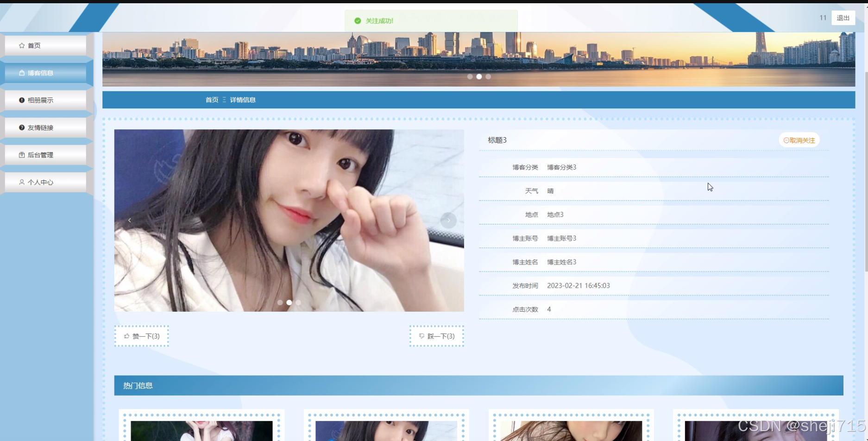Click the question-mark icon beside 友情链接
This screenshot has width=868, height=441.
click(x=21, y=127)
